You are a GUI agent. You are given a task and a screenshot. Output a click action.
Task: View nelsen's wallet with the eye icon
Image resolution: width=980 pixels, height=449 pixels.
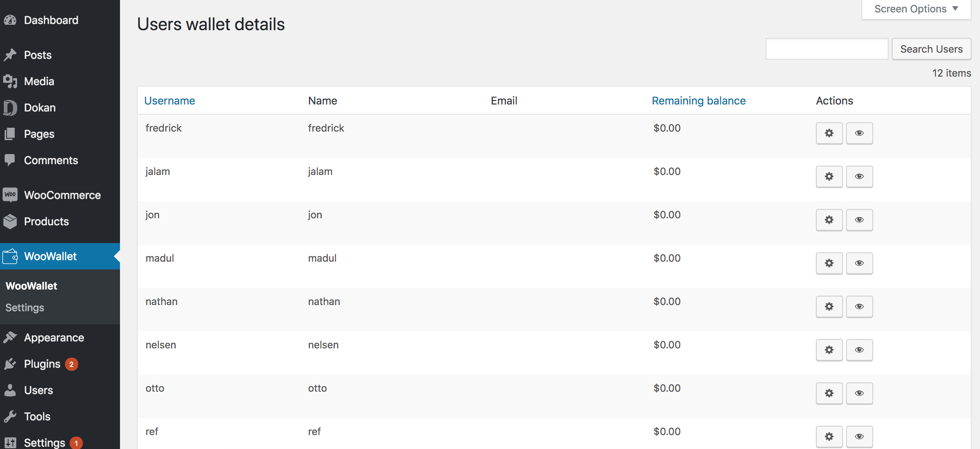tap(859, 350)
